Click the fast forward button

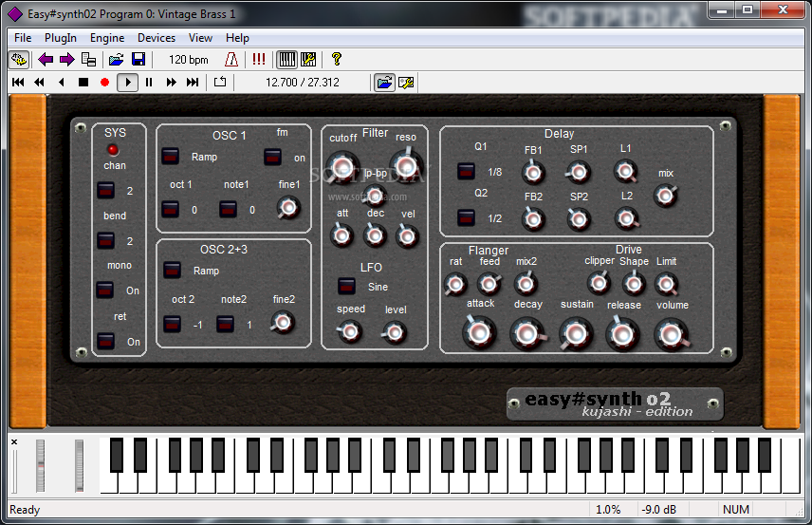171,83
